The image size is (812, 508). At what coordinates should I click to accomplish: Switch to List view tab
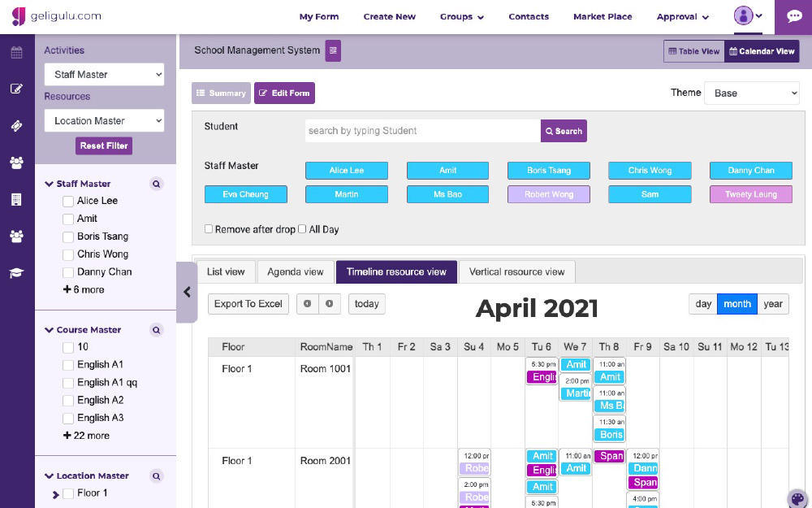[x=226, y=271]
